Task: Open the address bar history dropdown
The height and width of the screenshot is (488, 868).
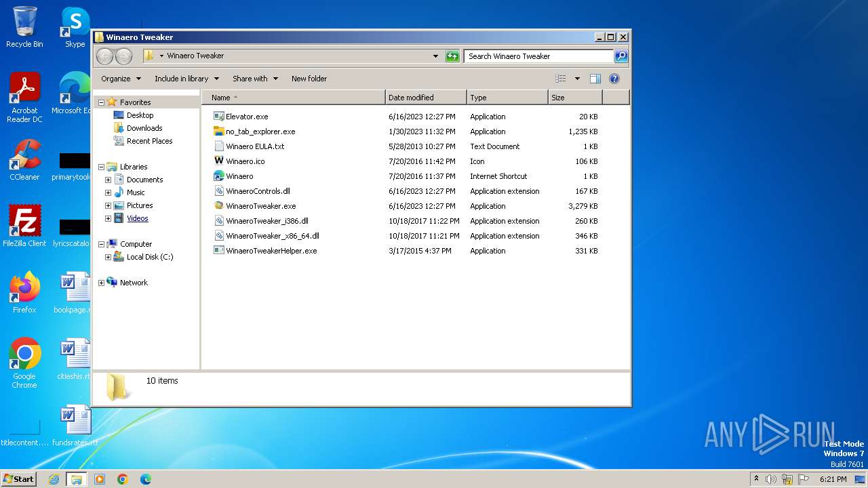Action: (435, 56)
